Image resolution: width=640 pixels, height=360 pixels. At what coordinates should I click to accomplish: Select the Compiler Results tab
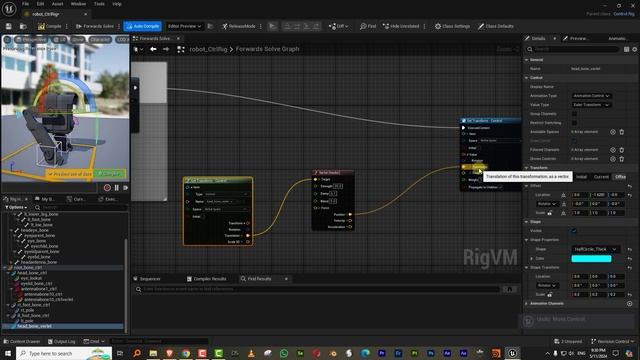[206, 279]
